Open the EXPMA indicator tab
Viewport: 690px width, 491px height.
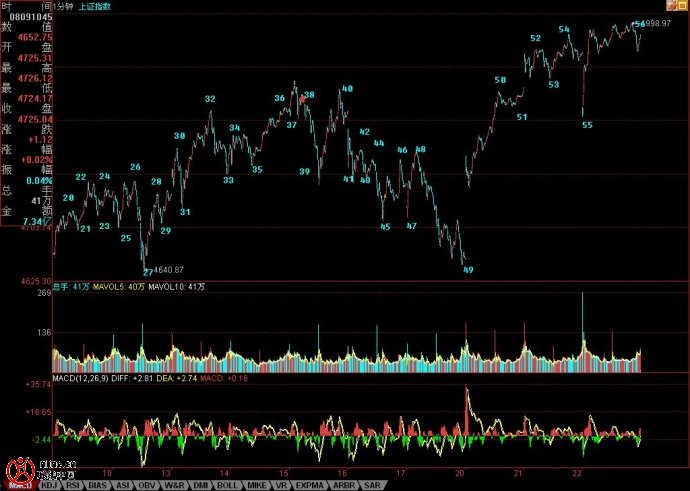coord(309,484)
